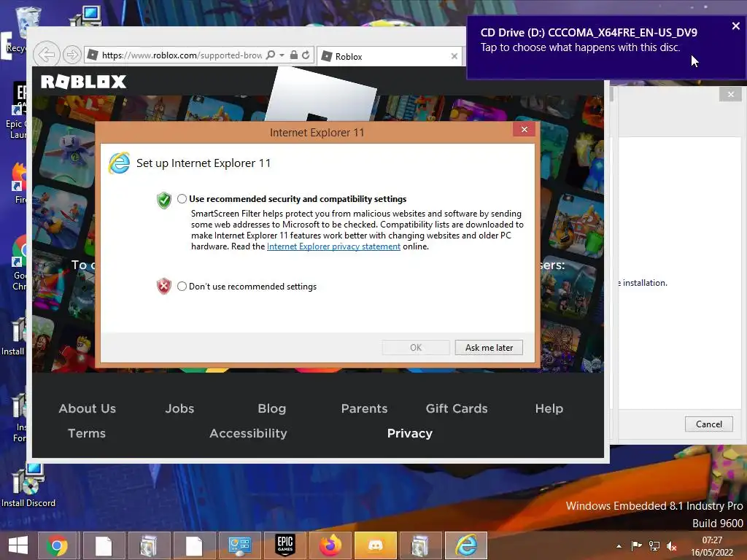The width and height of the screenshot is (747, 560).
Task: Open Firefox from the taskbar
Action: click(x=330, y=545)
